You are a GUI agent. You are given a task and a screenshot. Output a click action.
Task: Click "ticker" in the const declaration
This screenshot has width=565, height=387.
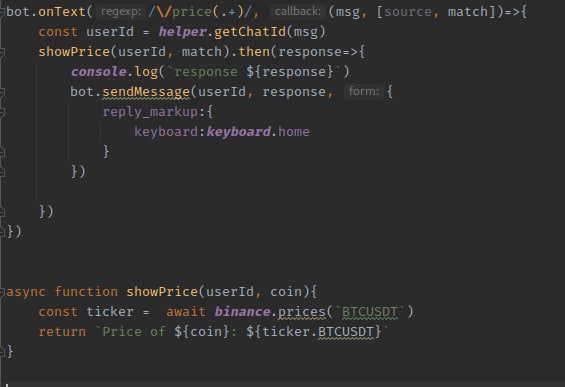point(110,312)
